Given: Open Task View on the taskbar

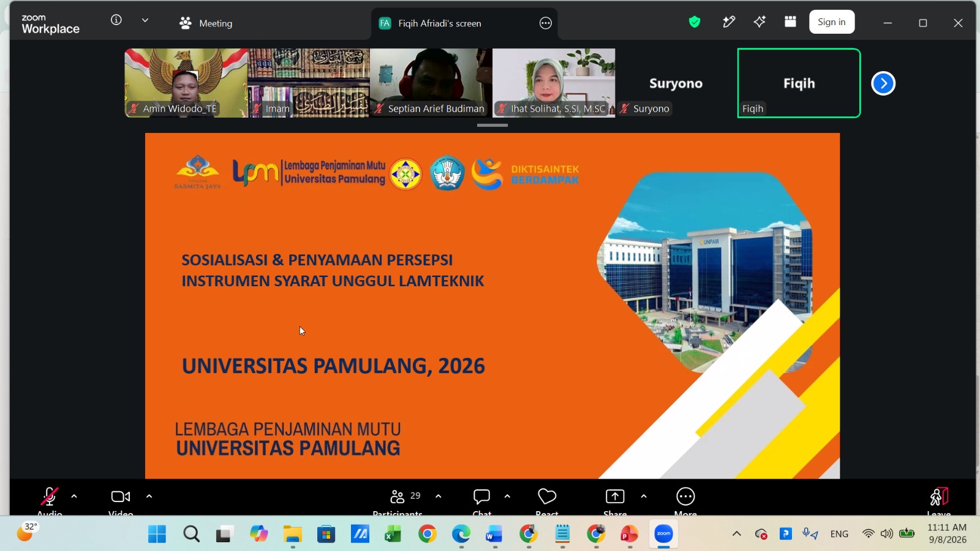Looking at the screenshot, I should pyautogui.click(x=225, y=534).
